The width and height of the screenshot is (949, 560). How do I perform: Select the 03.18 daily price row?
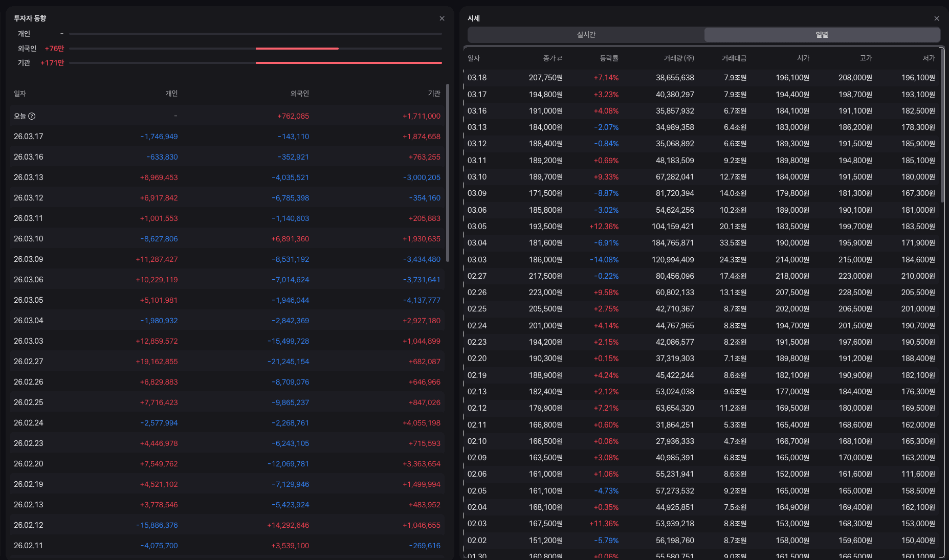[x=701, y=78]
